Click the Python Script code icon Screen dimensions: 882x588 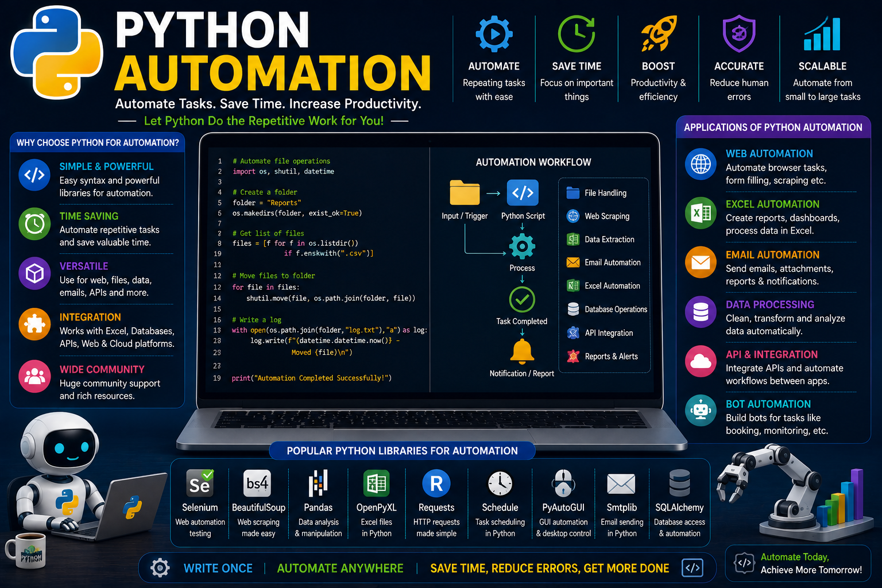pos(523,193)
